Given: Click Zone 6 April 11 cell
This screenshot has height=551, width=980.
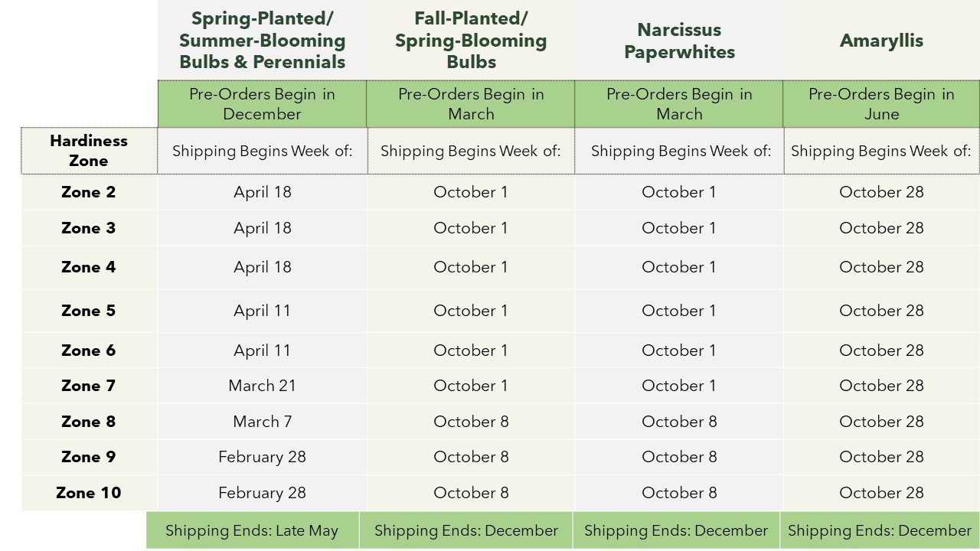Looking at the screenshot, I should (x=263, y=350).
